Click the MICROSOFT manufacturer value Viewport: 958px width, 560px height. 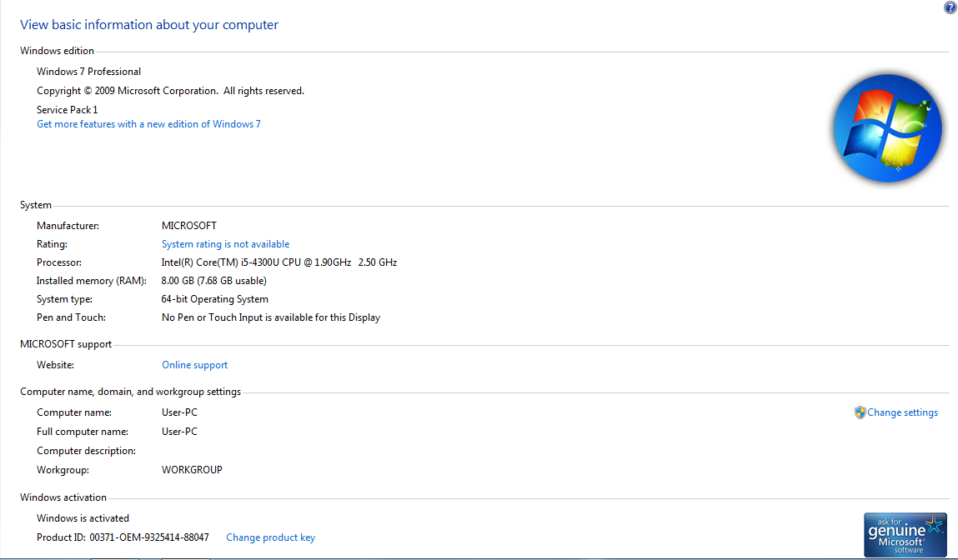point(188,225)
